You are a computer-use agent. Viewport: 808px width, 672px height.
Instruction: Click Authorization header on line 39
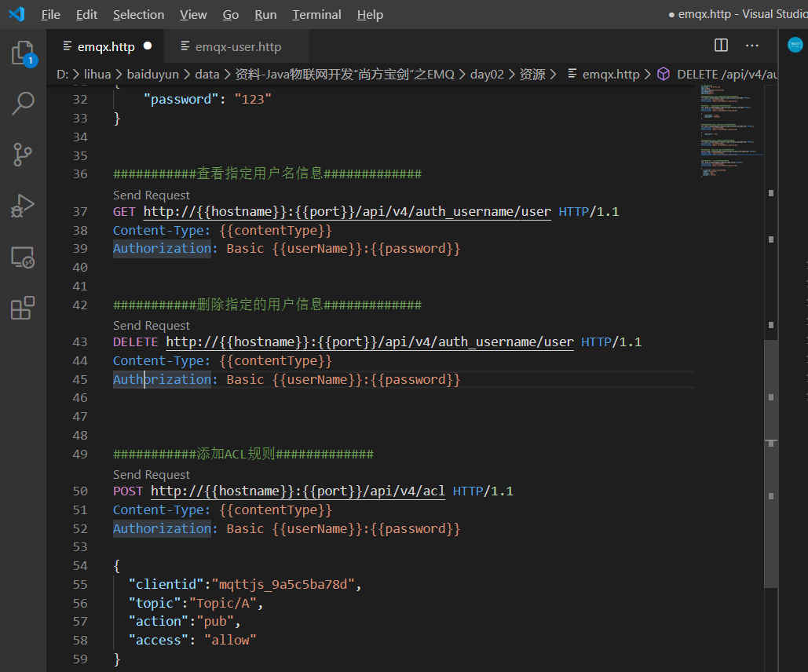tap(162, 249)
